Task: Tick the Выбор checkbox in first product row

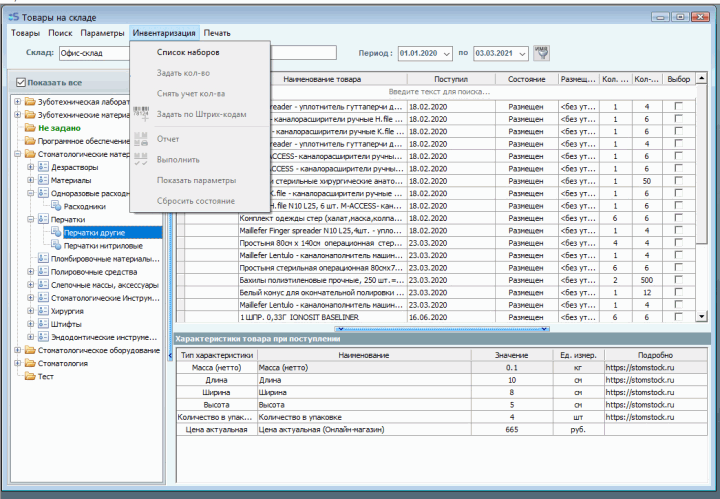Action: 679,105
